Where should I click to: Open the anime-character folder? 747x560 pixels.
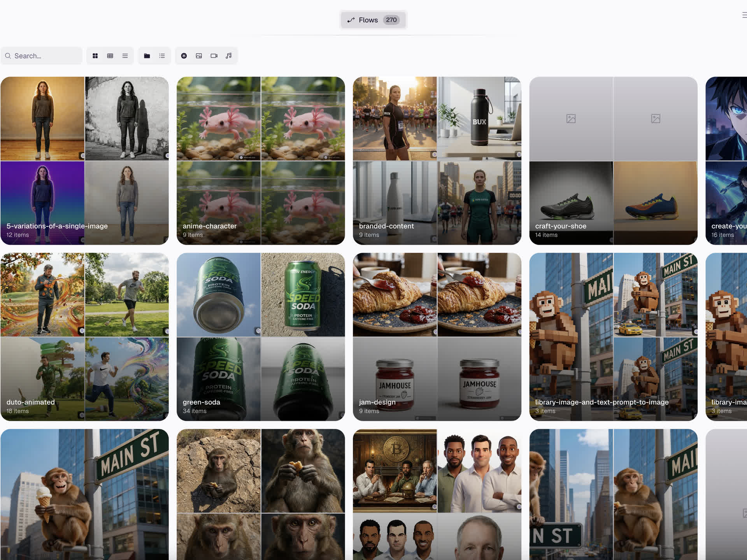pyautogui.click(x=261, y=161)
